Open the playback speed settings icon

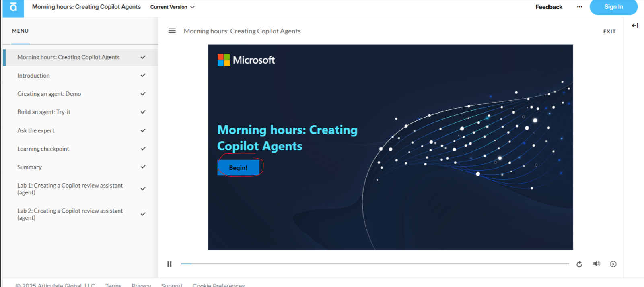click(613, 264)
